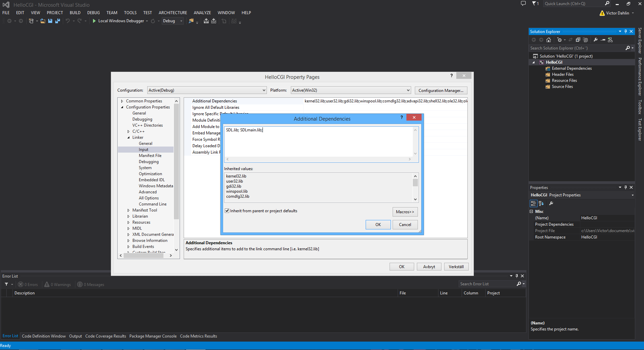Click the Find in Files toolbar icon
The height and width of the screenshot is (350, 644).
(x=191, y=21)
